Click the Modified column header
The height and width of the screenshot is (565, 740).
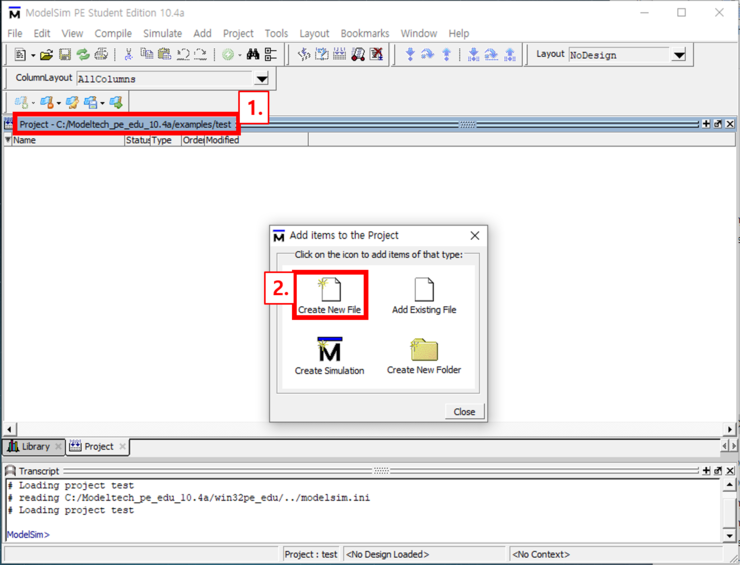tap(256, 140)
